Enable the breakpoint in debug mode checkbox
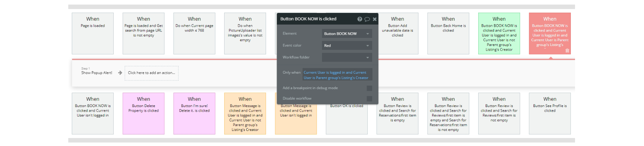The width and height of the screenshot is (644, 146). click(x=369, y=88)
